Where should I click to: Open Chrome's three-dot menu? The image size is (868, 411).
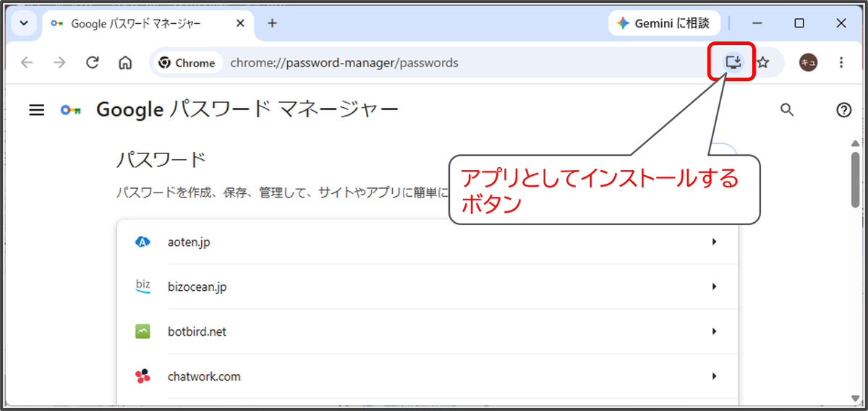click(x=841, y=62)
